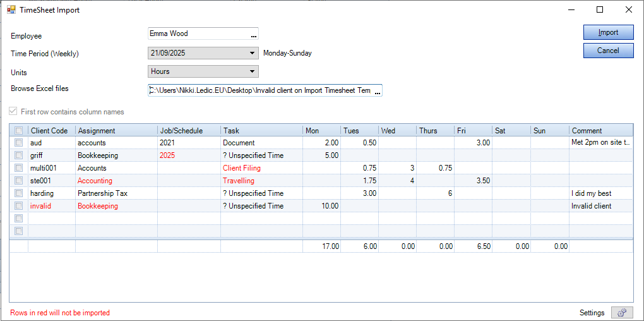Viewport: 644px width, 321px height.
Task: Toggle First row contains column names
Action: click(14, 111)
